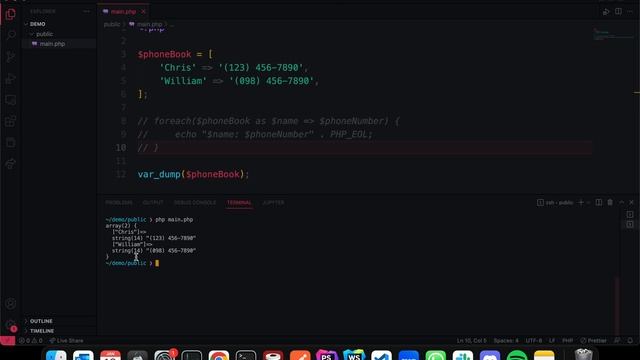This screenshot has height=360, width=640.
Task: Open PhpStorm from the Dock
Action: [327, 355]
